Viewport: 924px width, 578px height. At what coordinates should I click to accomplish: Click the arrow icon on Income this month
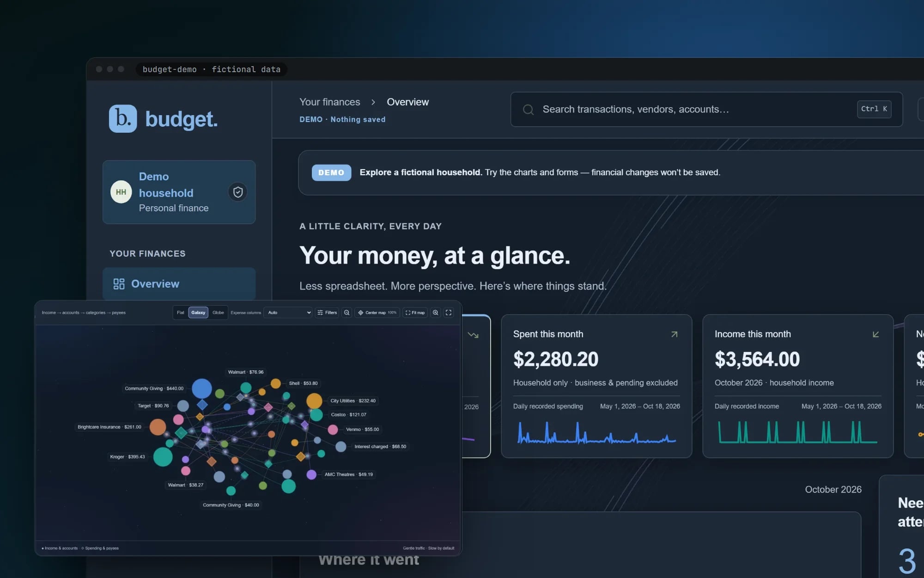[x=875, y=334]
